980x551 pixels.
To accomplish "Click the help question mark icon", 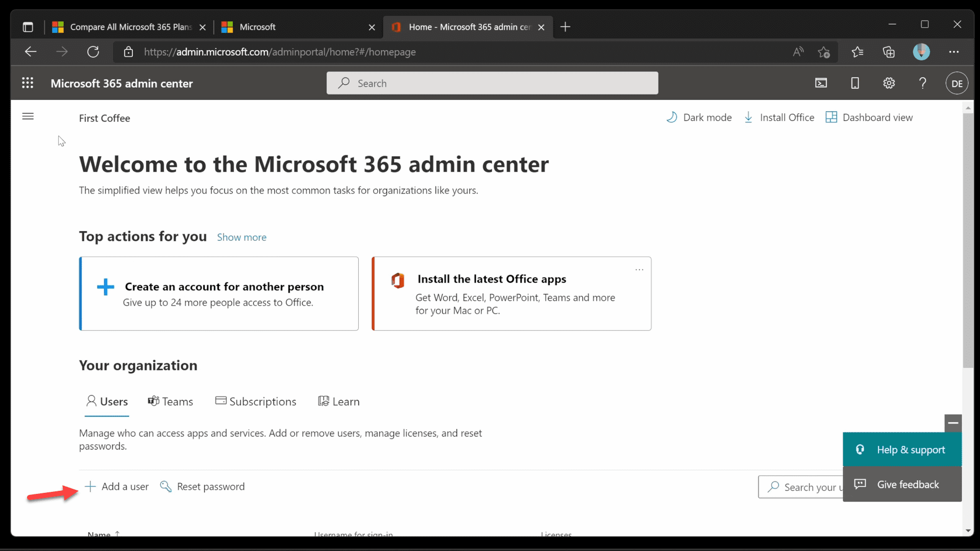I will pyautogui.click(x=922, y=83).
